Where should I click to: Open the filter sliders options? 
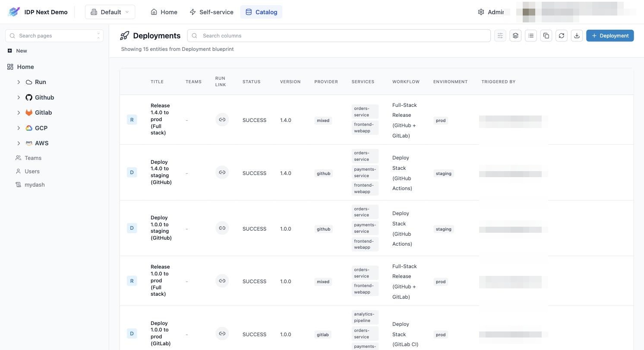pos(500,36)
